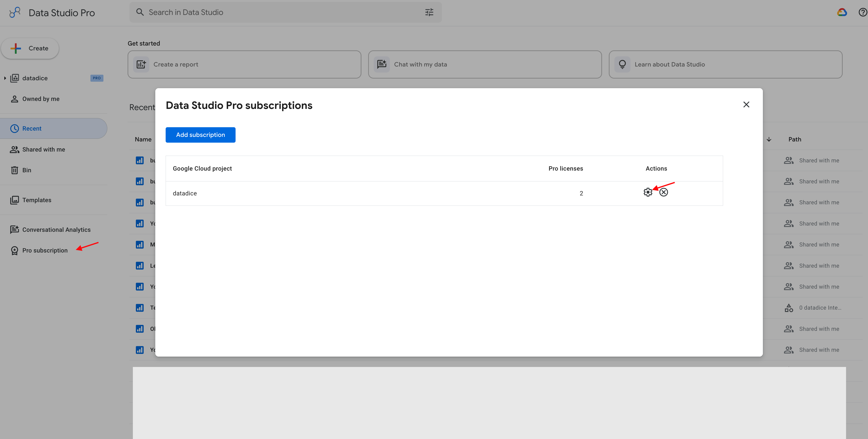
Task: Click the PRO badge next to datadice
Action: point(97,78)
